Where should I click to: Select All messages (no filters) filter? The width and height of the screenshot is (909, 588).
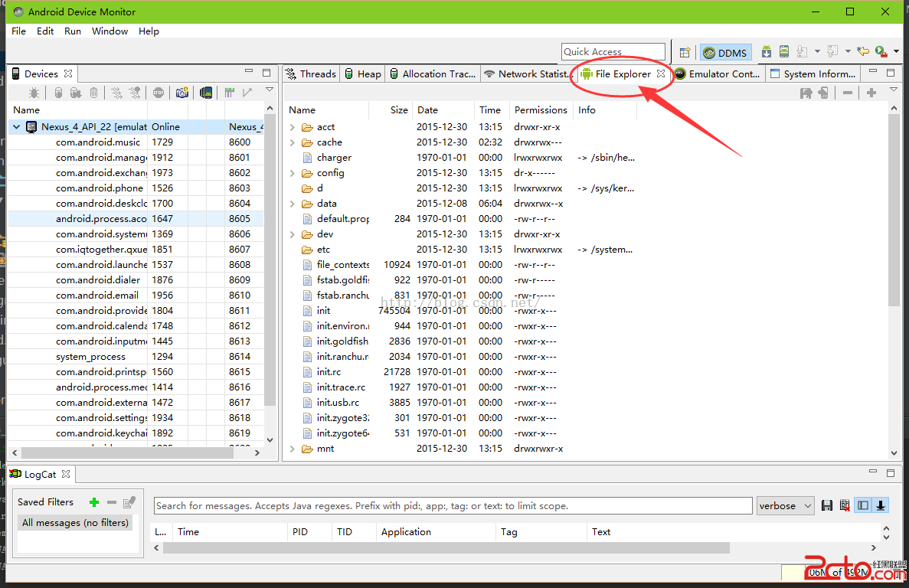point(75,522)
